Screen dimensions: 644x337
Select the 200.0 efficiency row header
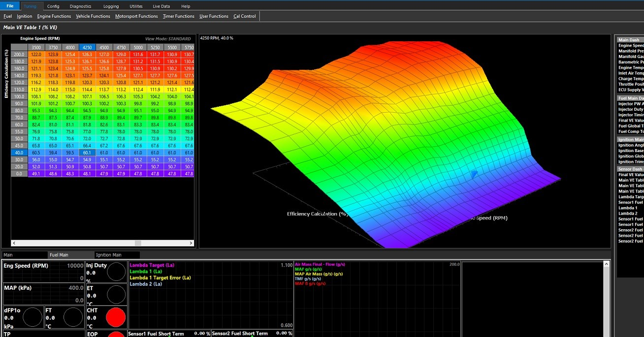point(19,54)
